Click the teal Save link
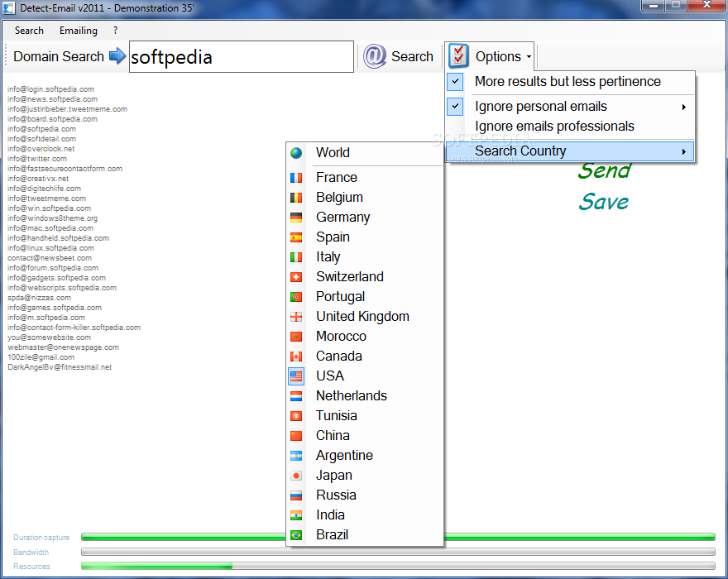Image resolution: width=728 pixels, height=579 pixels. 604,202
